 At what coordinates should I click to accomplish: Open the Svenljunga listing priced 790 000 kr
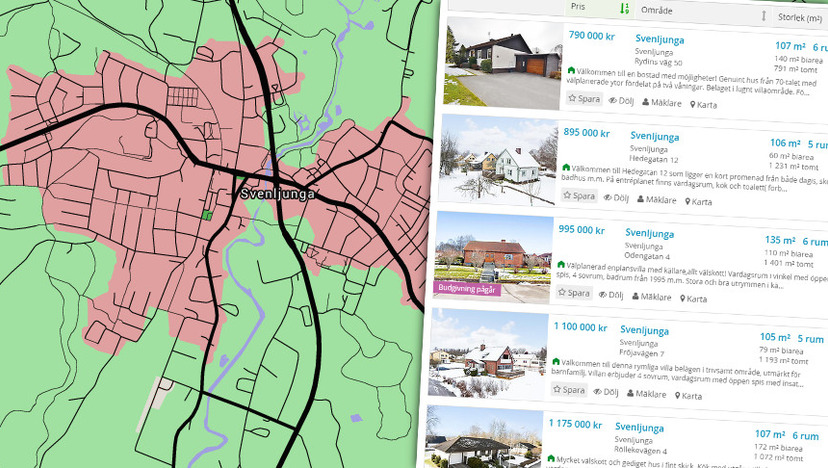[660, 40]
